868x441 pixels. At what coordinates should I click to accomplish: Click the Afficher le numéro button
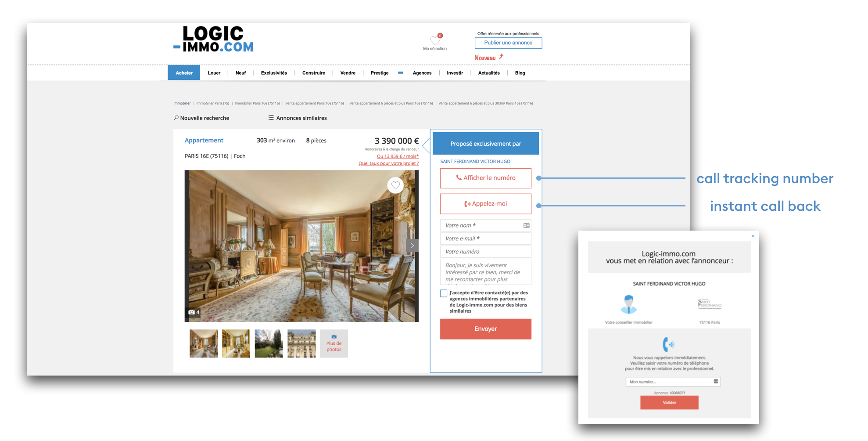tap(485, 178)
